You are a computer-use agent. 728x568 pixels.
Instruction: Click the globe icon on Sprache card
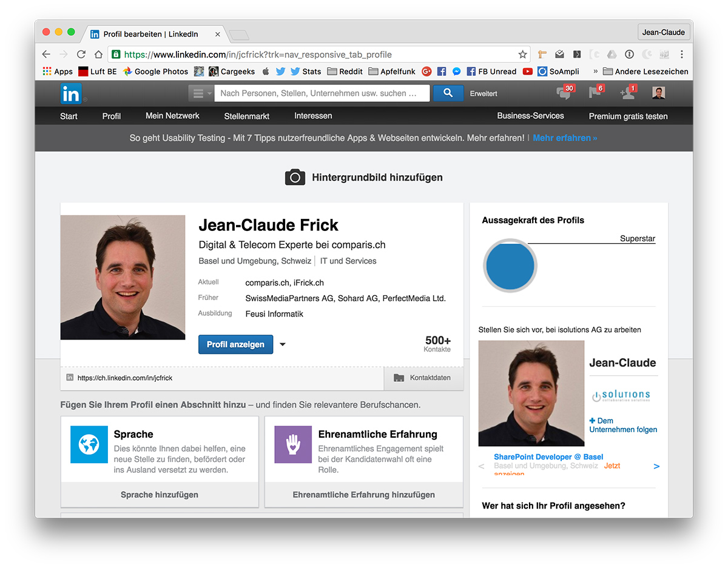(89, 444)
